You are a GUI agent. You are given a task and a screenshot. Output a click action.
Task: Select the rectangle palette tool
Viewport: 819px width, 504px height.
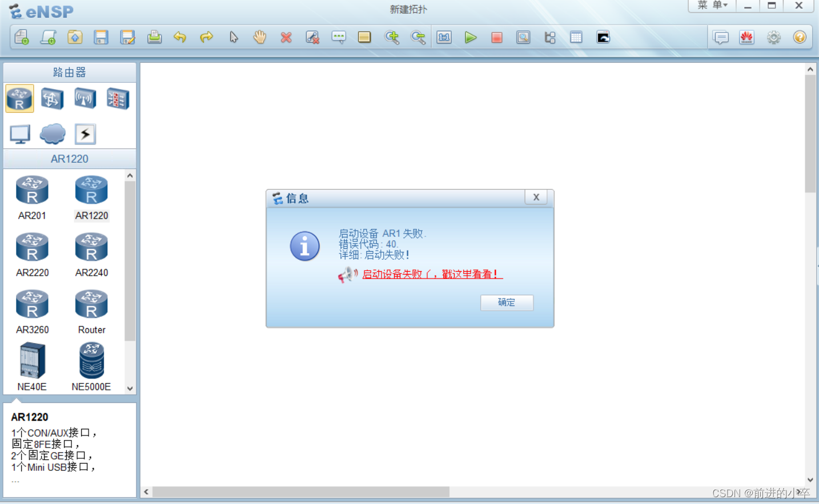click(364, 38)
